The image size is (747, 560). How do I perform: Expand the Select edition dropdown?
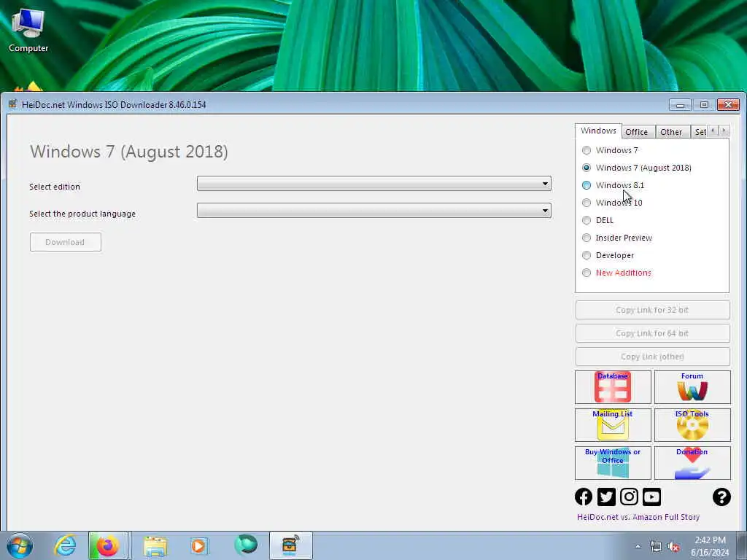point(374,184)
